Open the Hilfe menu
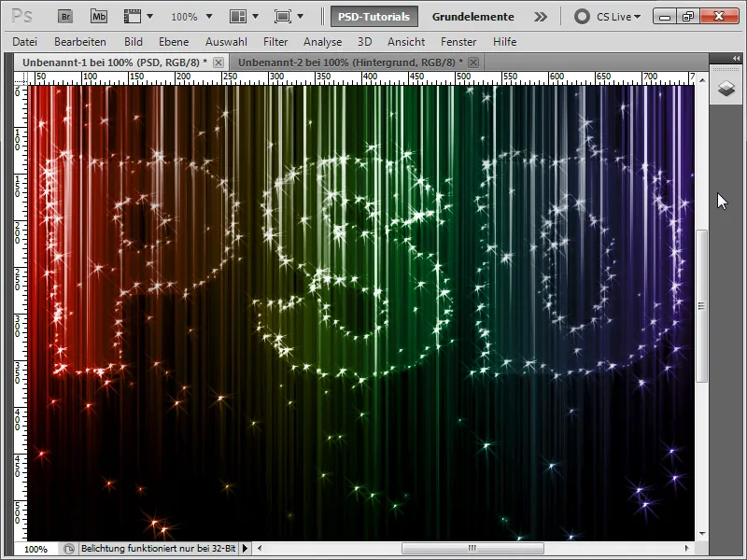Screen dimensions: 747x560 coord(504,42)
